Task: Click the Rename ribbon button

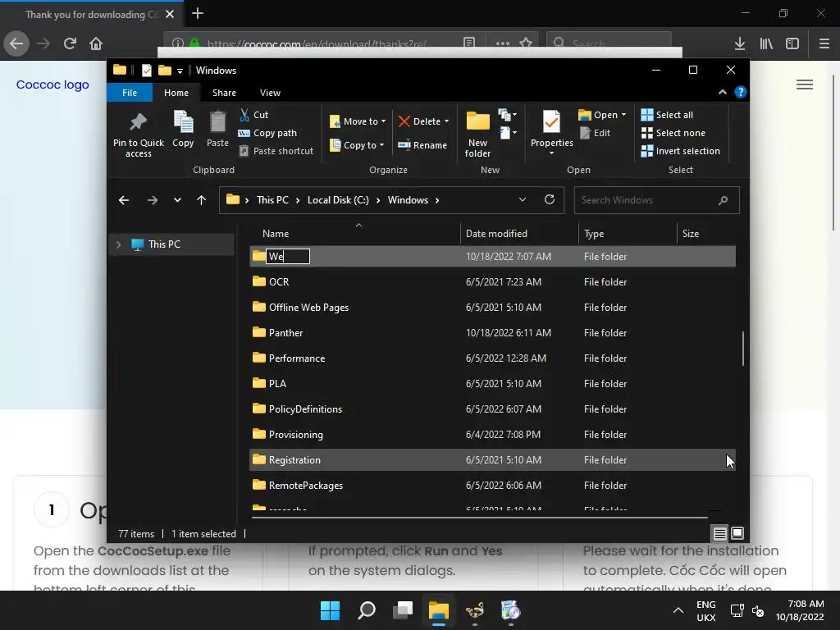Action: point(422,145)
